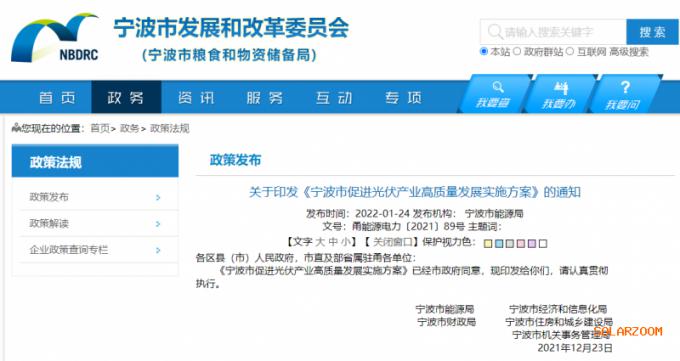Focus the search keyword input field

553,32
